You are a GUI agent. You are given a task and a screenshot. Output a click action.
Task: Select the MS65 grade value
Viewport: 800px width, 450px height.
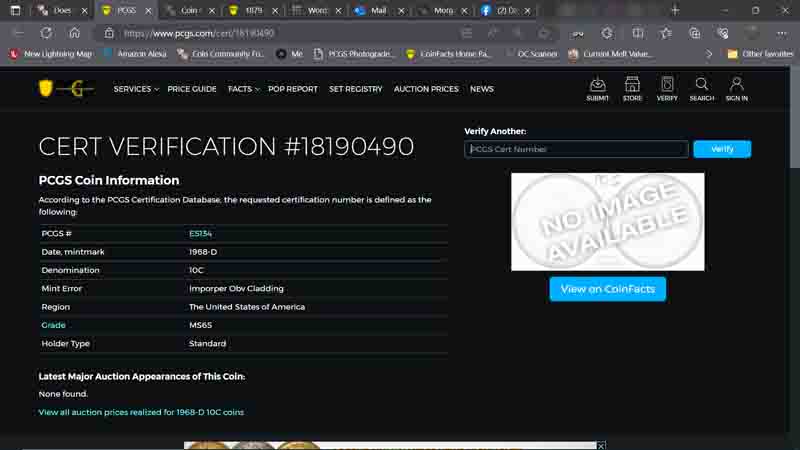coord(200,325)
